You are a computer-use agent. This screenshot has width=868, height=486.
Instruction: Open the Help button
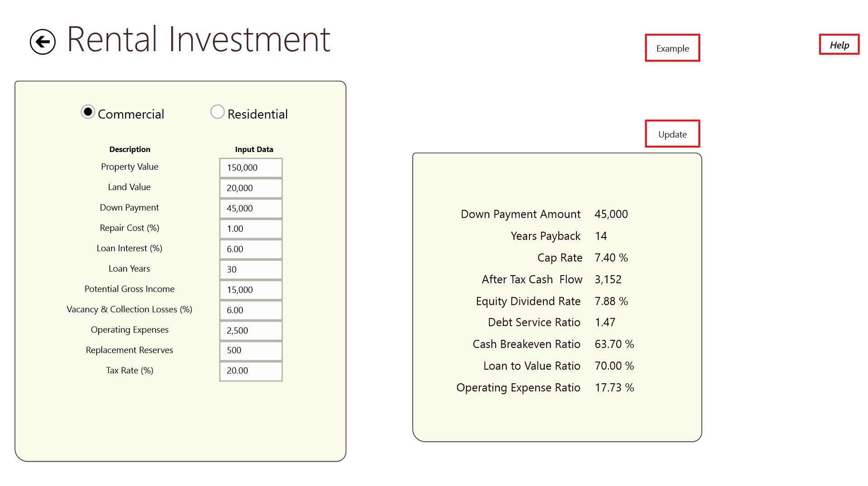839,45
